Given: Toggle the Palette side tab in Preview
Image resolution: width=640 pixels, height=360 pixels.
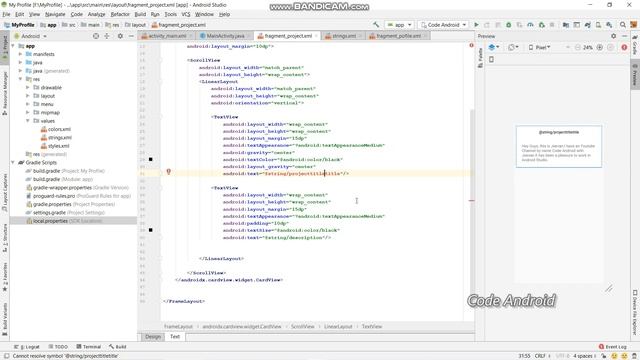Looking at the screenshot, I should pyautogui.click(x=480, y=58).
